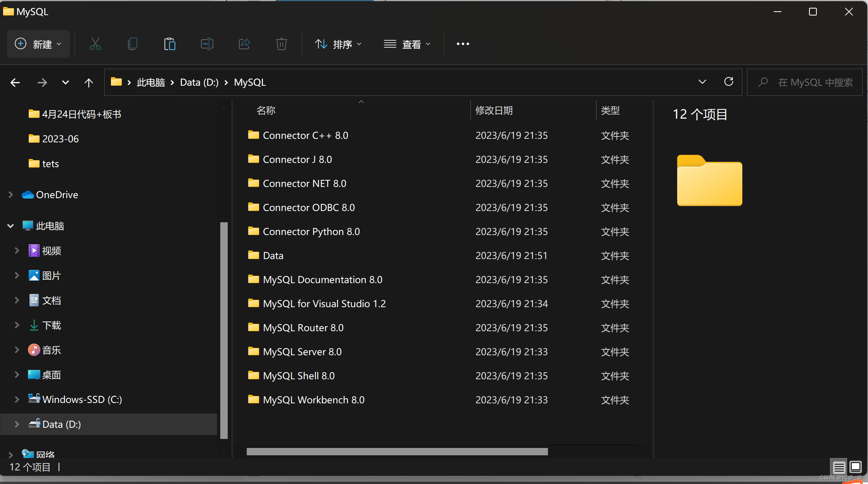Expand the 桌面 tree node
The height and width of the screenshot is (484, 868).
[17, 375]
